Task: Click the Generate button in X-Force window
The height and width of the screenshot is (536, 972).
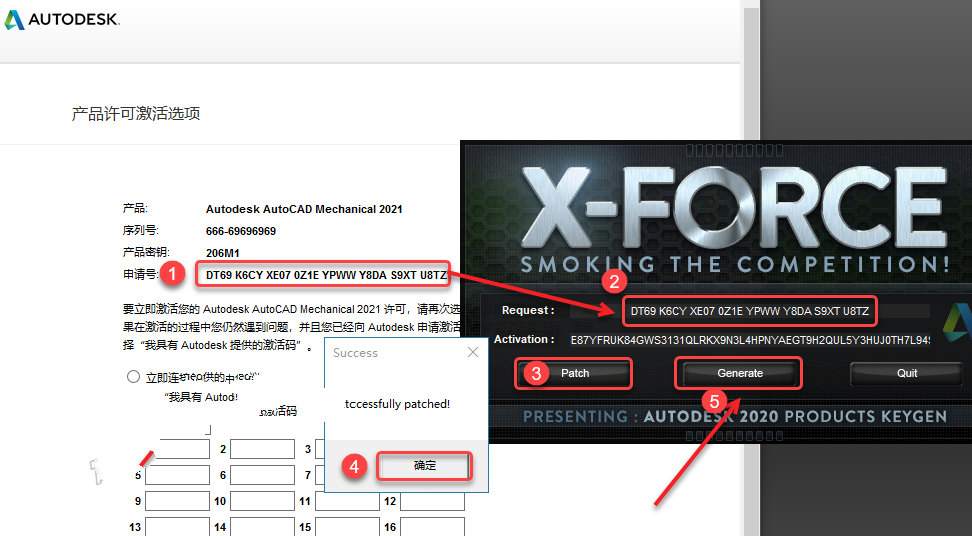Action: [x=740, y=373]
